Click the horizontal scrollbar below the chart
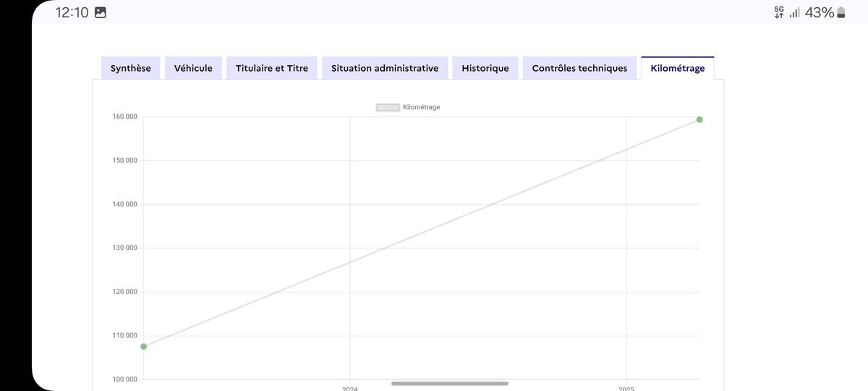The image size is (868, 391). click(450, 383)
